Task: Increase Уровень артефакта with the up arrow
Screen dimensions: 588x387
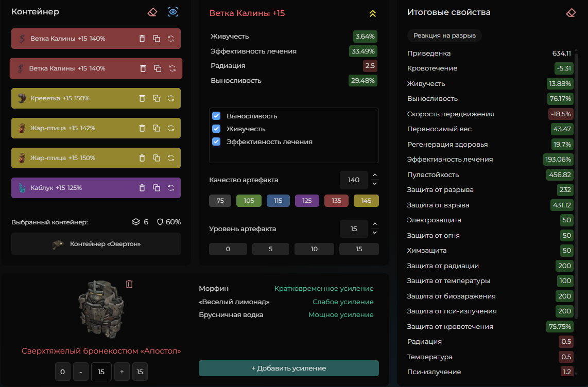Action: [x=375, y=224]
